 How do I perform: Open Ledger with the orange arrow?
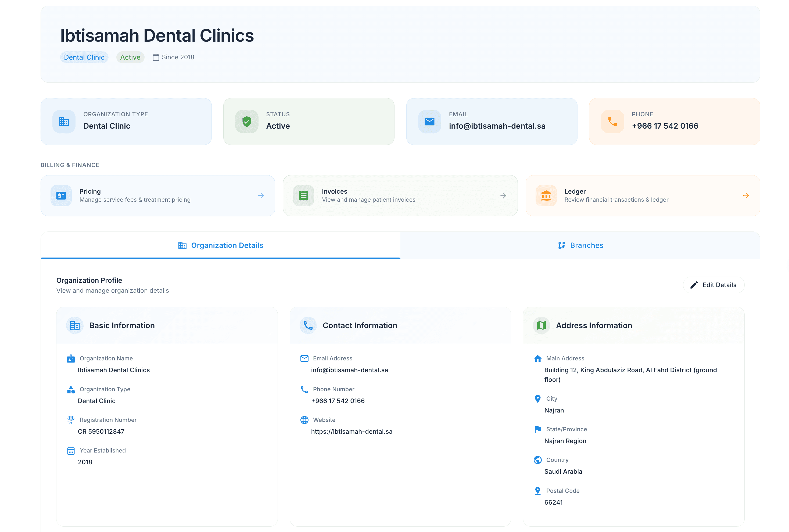click(x=746, y=196)
